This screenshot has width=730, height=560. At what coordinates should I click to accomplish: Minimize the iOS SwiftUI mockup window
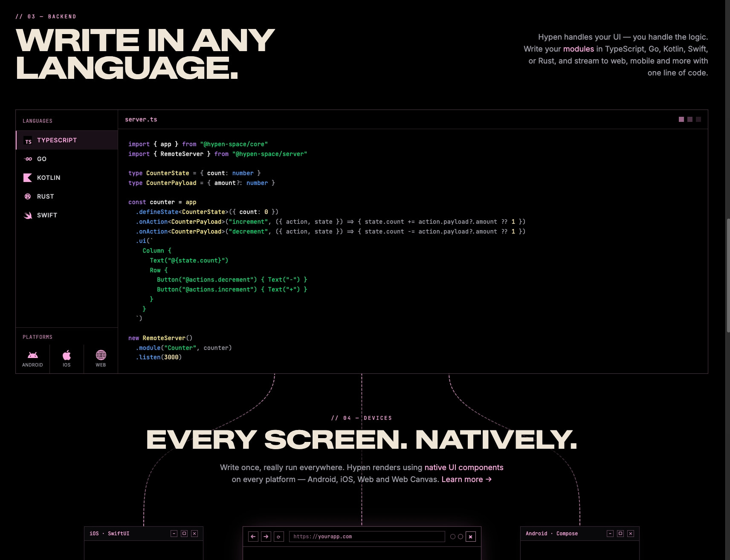pyautogui.click(x=174, y=534)
